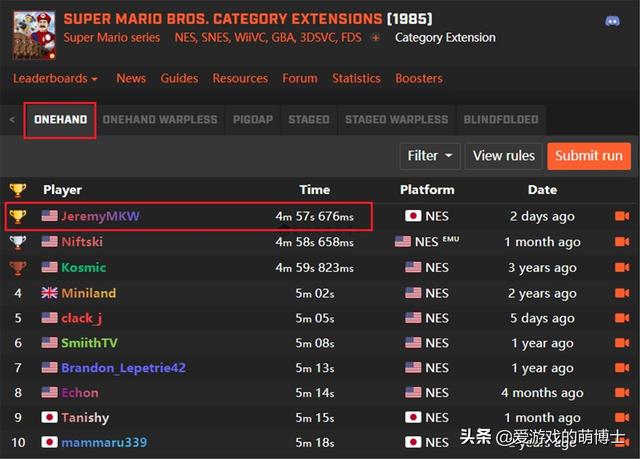
Task: Open the Filter dropdown
Action: (430, 156)
